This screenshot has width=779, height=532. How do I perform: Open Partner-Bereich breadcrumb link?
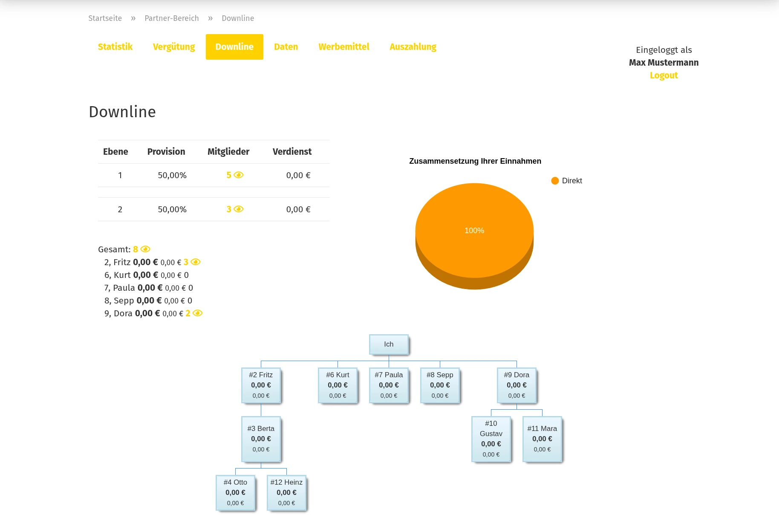(172, 18)
